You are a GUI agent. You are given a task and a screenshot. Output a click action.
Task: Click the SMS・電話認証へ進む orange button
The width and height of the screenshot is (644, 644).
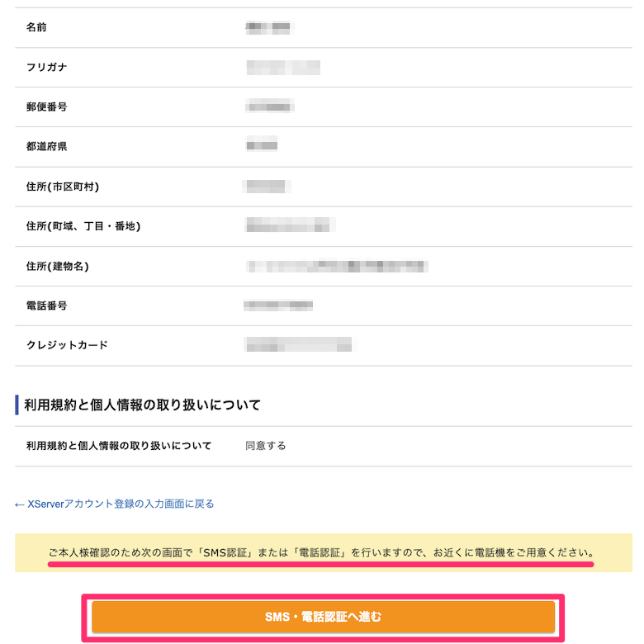[x=323, y=617]
